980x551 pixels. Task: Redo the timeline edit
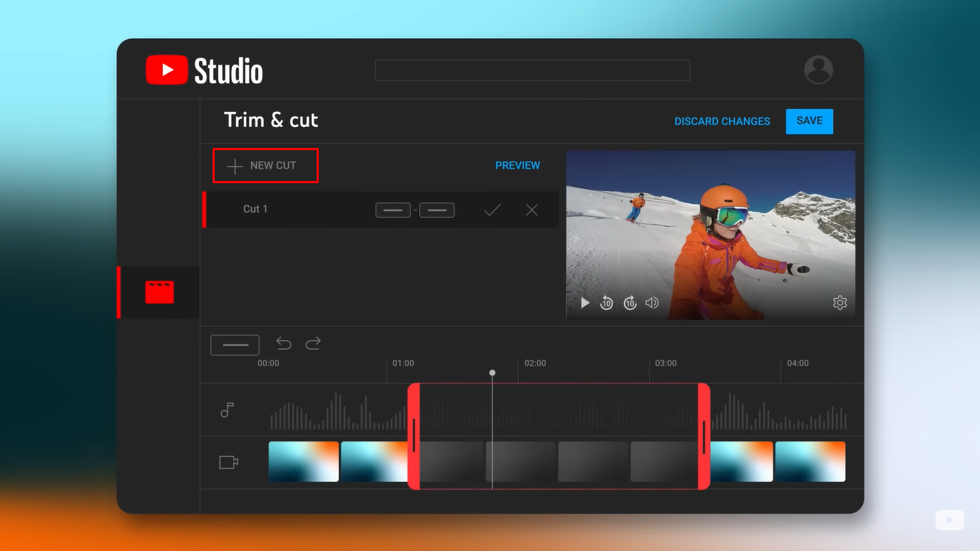[313, 343]
